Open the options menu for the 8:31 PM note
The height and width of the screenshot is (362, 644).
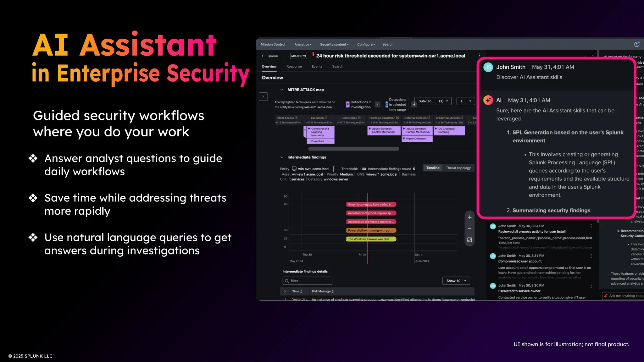coord(591,256)
